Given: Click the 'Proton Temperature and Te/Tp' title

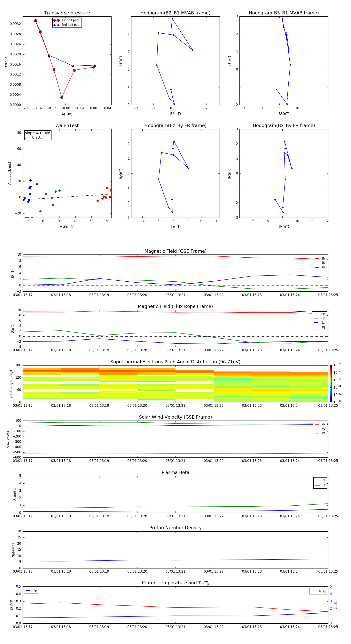Looking at the screenshot, I should pos(175,583).
